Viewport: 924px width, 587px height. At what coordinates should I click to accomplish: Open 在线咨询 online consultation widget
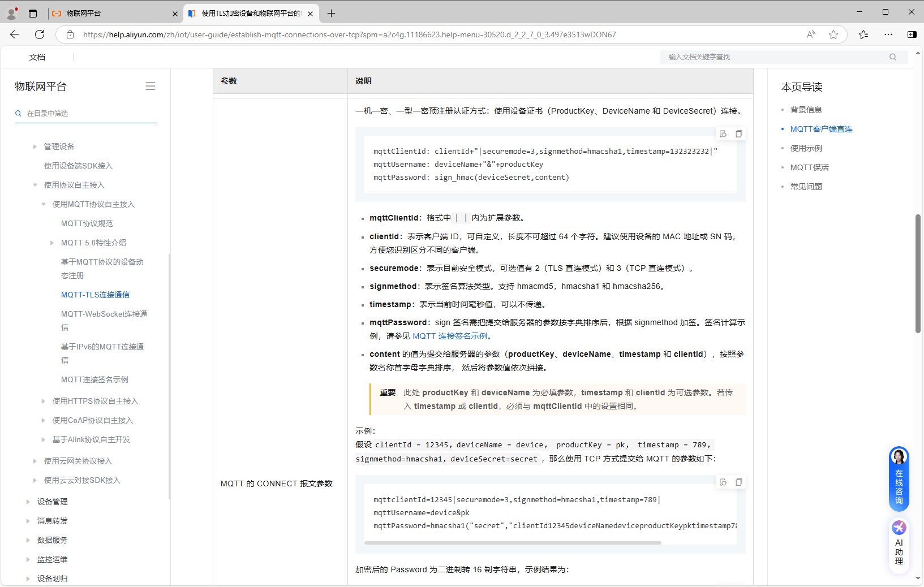(899, 479)
